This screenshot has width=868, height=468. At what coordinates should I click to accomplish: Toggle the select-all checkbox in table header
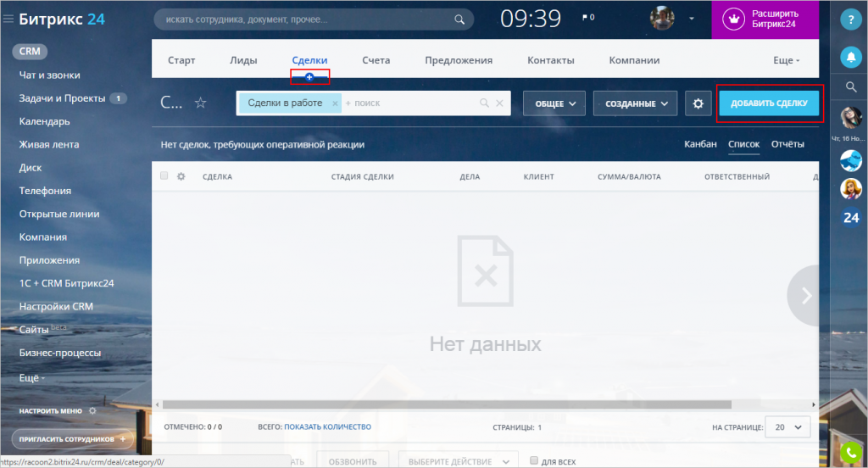pos(164,176)
